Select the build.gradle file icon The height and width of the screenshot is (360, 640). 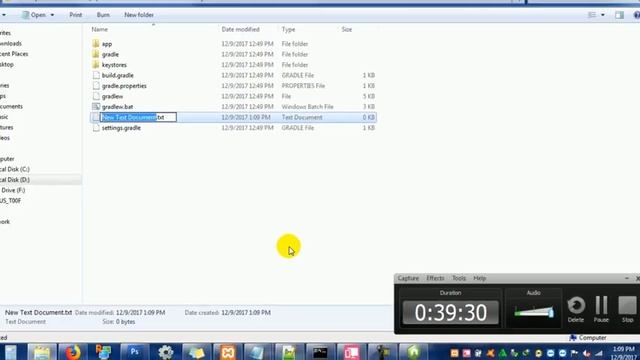[96, 75]
